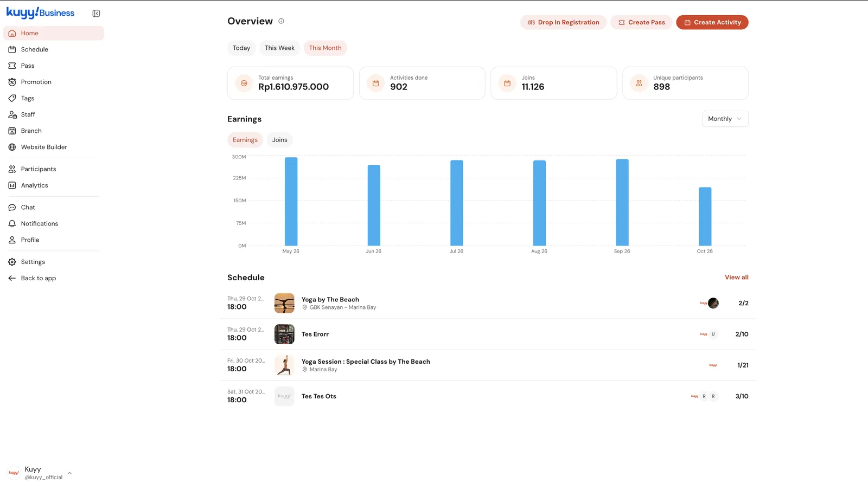Collapse the sidebar with the panel icon
Image resolution: width=868 pixels, height=490 pixels.
[x=96, y=13]
